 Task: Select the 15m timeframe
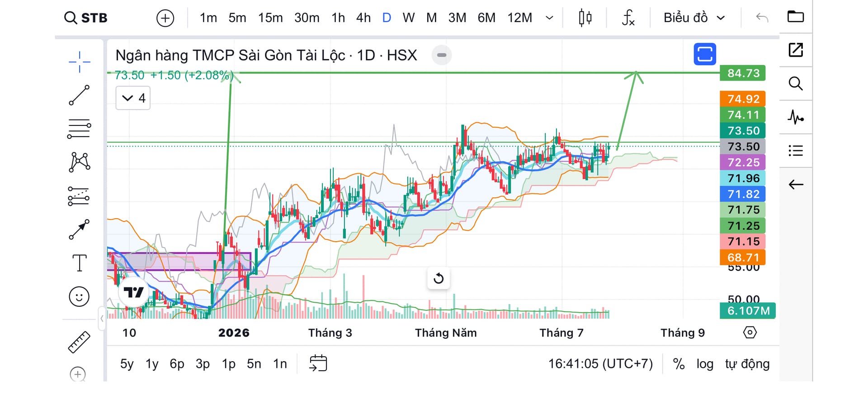[270, 18]
